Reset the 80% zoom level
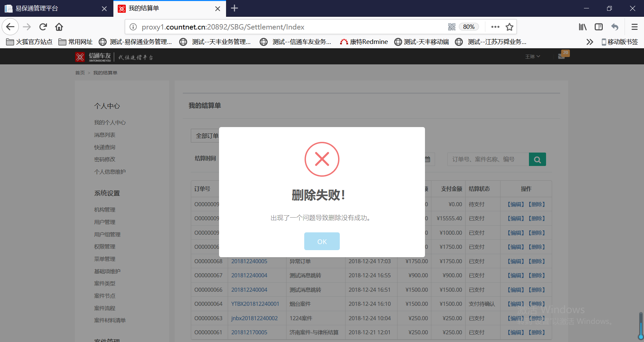 (469, 27)
